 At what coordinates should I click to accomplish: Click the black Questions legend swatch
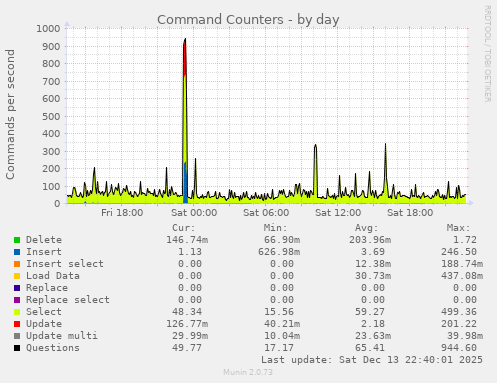point(17,348)
